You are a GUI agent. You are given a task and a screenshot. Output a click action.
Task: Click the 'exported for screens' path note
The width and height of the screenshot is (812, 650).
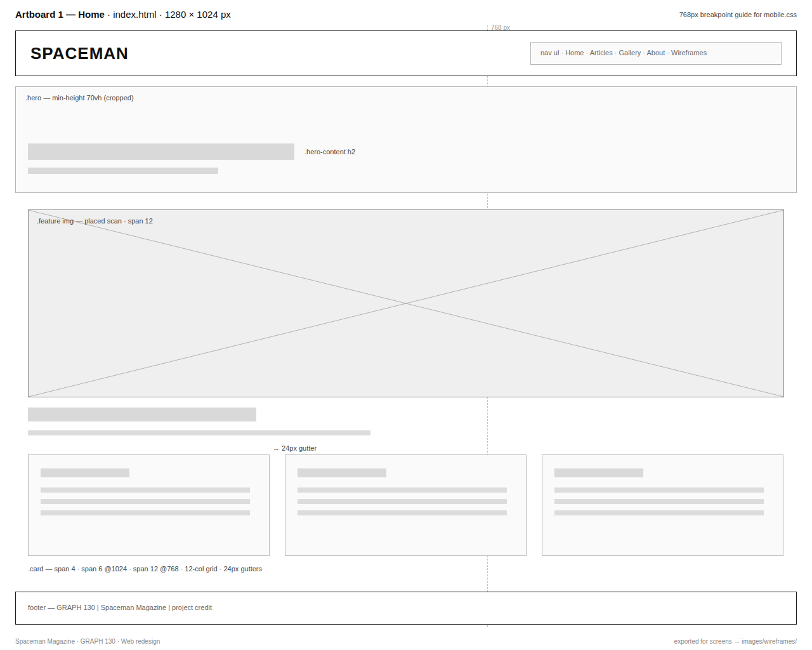point(735,641)
